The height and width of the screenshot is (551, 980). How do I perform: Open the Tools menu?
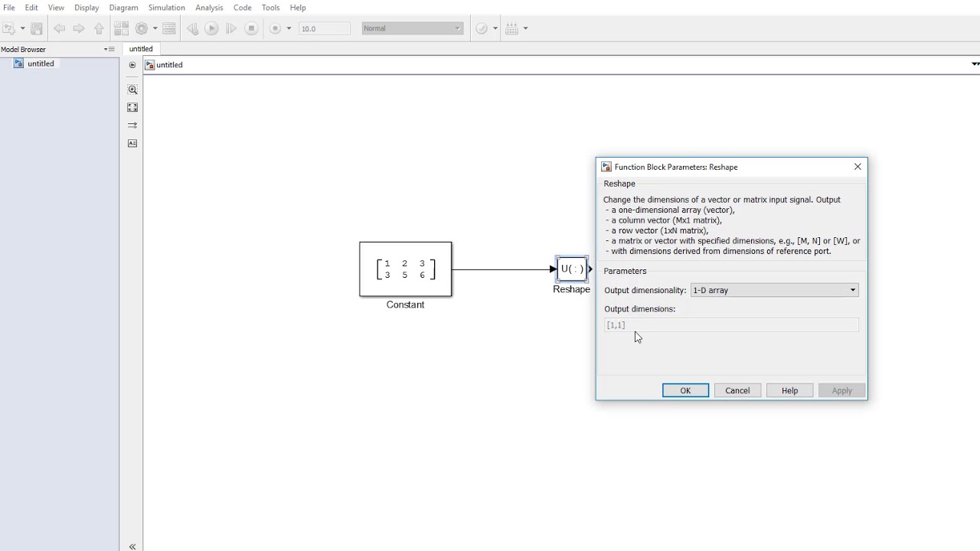(x=270, y=8)
